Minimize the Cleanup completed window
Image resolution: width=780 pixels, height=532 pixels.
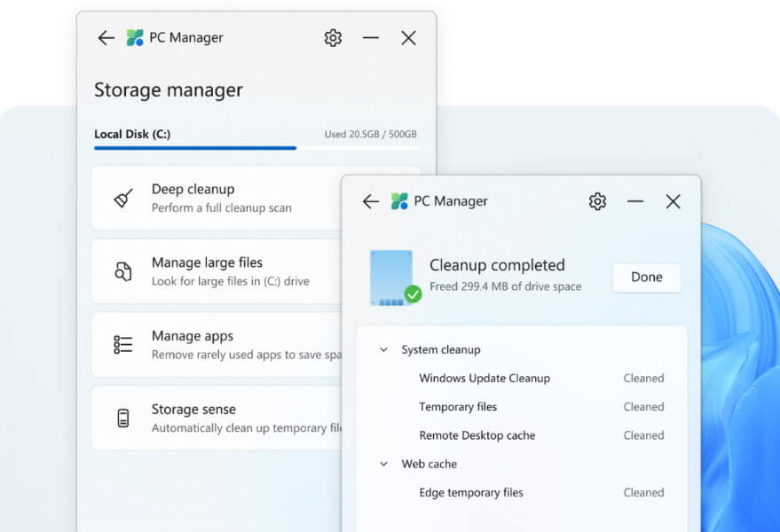pyautogui.click(x=635, y=201)
